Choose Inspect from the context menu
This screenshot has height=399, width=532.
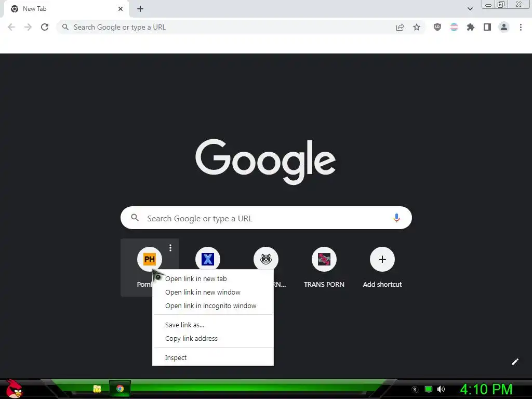click(213, 357)
